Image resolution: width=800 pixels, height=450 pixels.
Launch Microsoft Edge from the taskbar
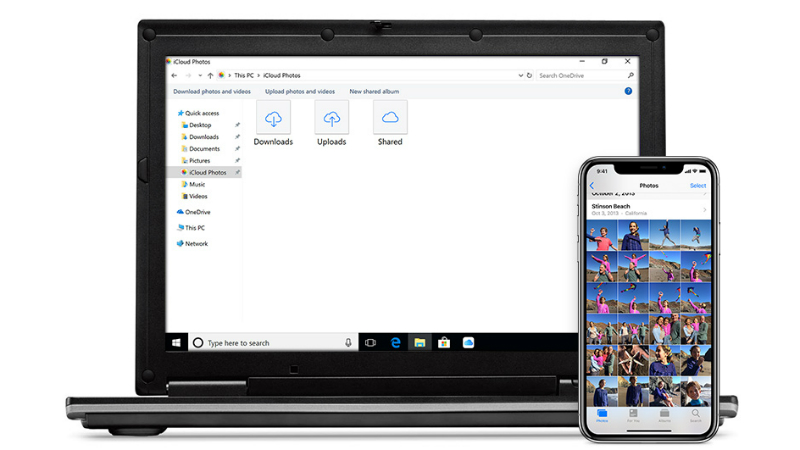tap(395, 343)
